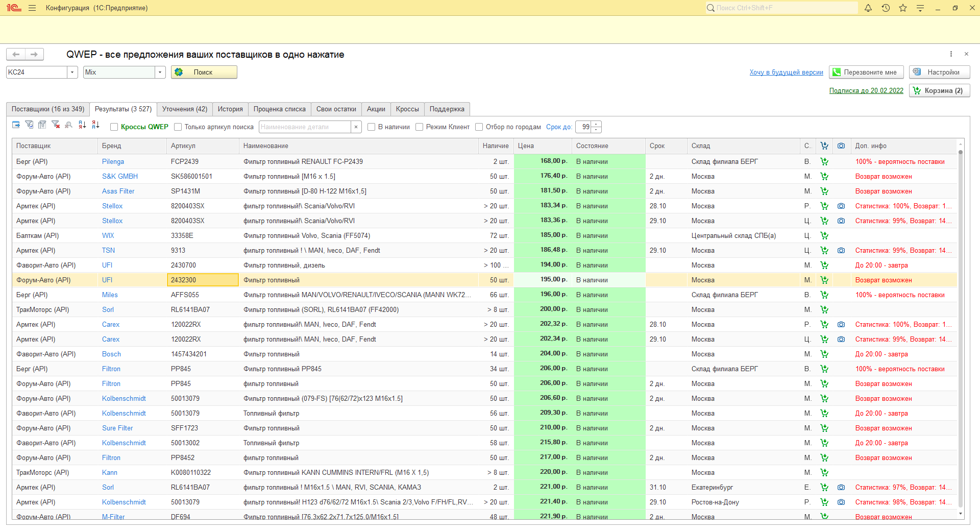Click the Наименование детали input field
The height and width of the screenshot is (531, 980).
tap(305, 127)
